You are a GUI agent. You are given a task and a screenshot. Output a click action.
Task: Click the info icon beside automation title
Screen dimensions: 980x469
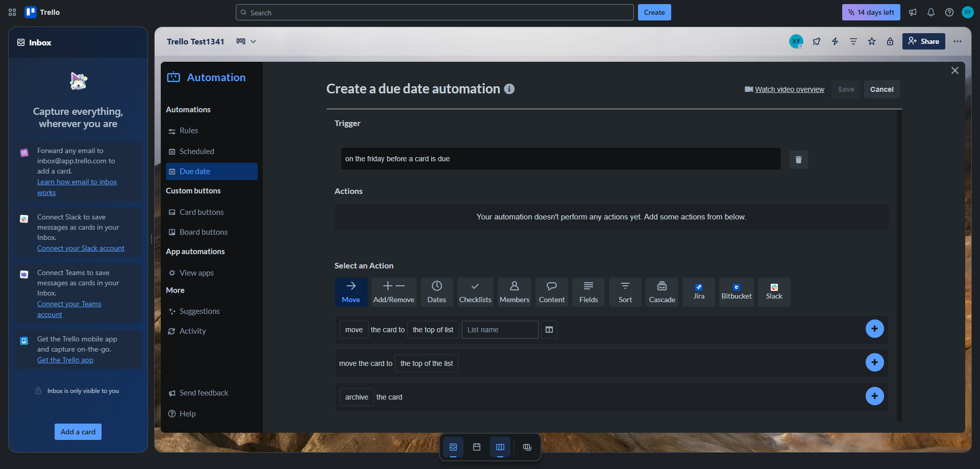(509, 89)
